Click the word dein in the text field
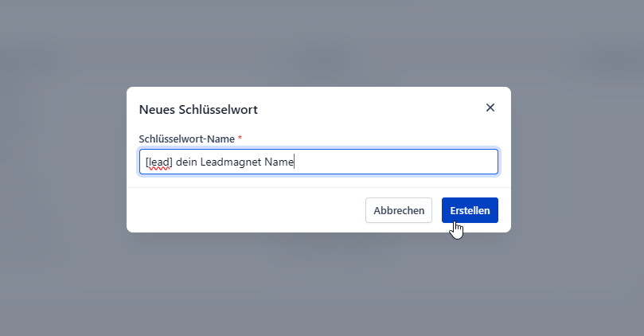The width and height of the screenshot is (644, 336). click(x=186, y=162)
